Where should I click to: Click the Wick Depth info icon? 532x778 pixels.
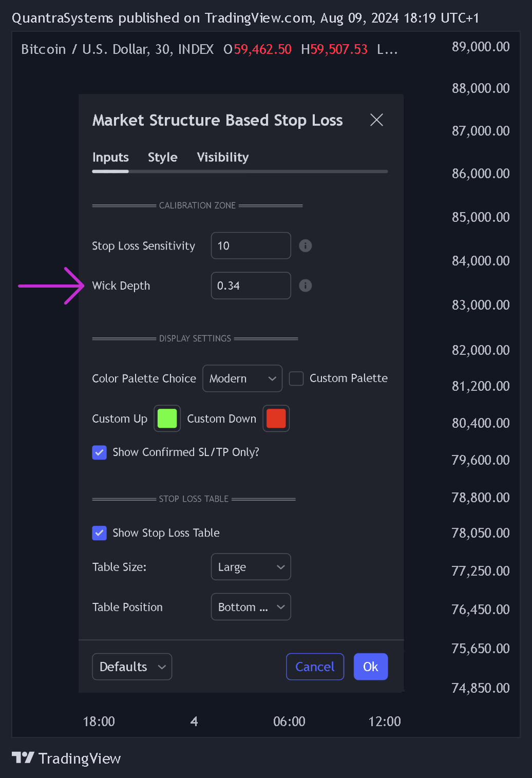(306, 286)
